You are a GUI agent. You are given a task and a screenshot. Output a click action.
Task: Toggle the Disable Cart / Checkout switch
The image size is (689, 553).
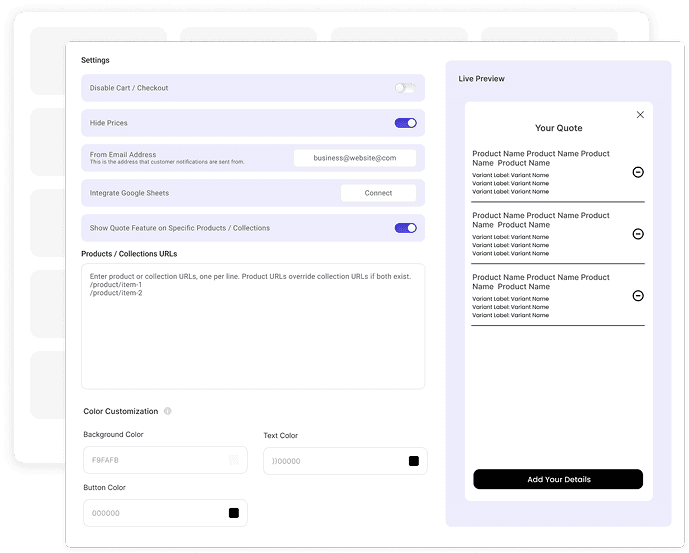point(405,88)
